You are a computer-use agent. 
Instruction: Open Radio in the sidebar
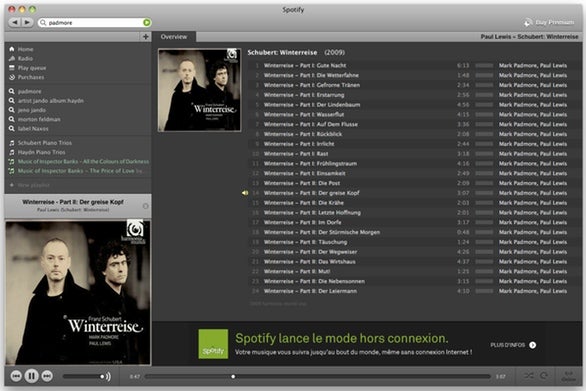25,59
